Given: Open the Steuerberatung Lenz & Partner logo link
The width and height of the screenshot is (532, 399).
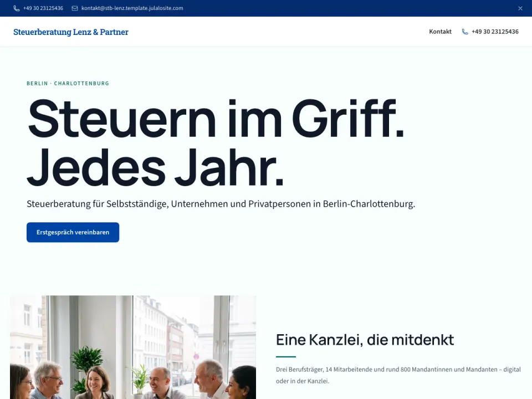Looking at the screenshot, I should pyautogui.click(x=71, y=32).
